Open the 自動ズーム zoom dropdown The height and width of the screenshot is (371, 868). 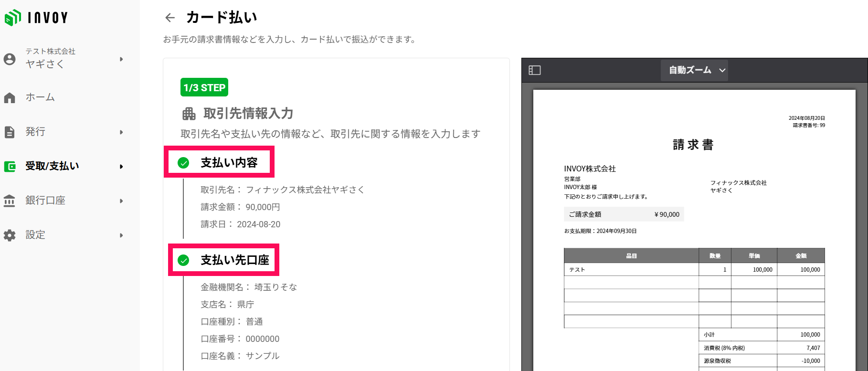coord(694,70)
